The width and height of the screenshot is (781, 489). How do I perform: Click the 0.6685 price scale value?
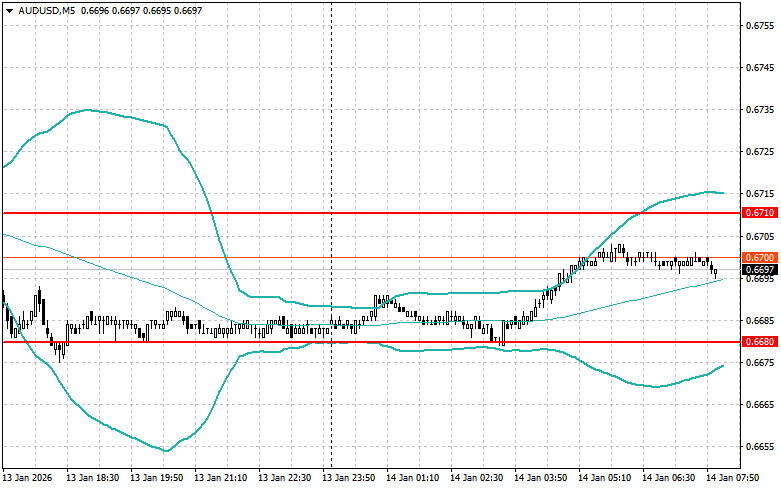click(760, 320)
